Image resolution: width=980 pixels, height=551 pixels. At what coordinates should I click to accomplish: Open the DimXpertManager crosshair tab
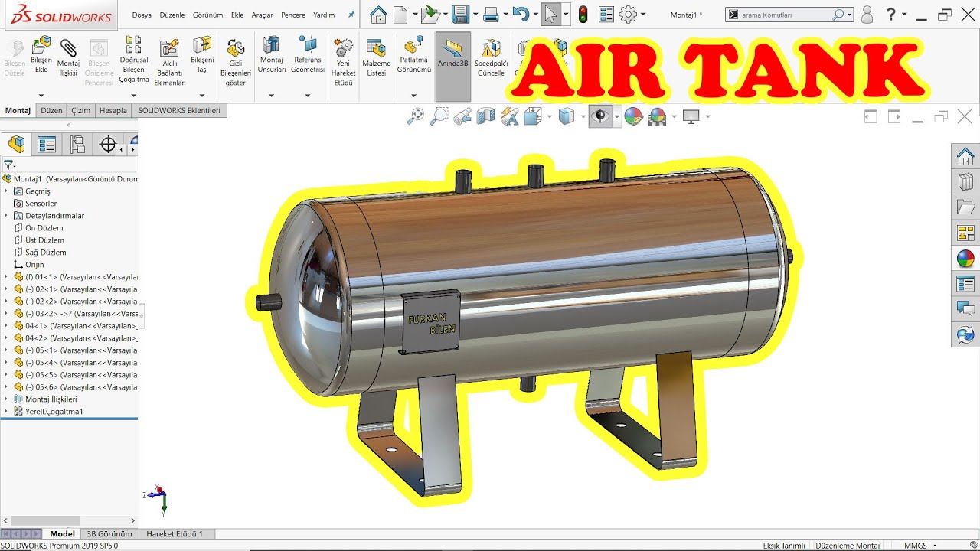(108, 144)
